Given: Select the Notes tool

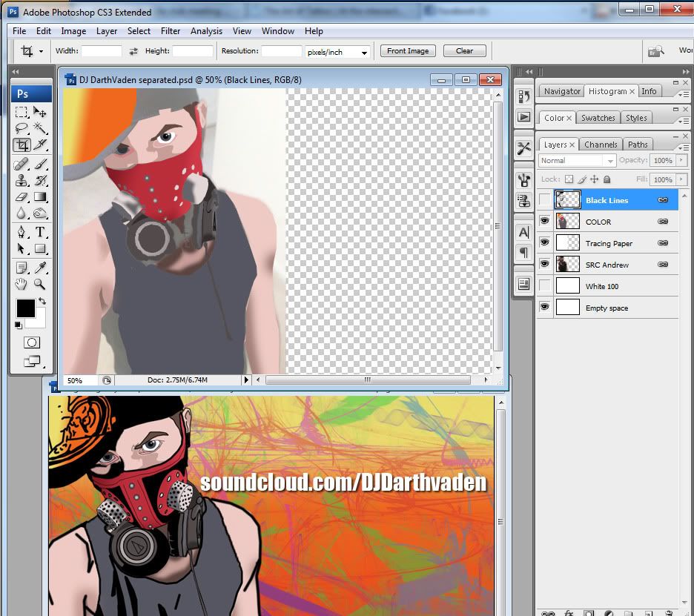Looking at the screenshot, I should 22,268.
